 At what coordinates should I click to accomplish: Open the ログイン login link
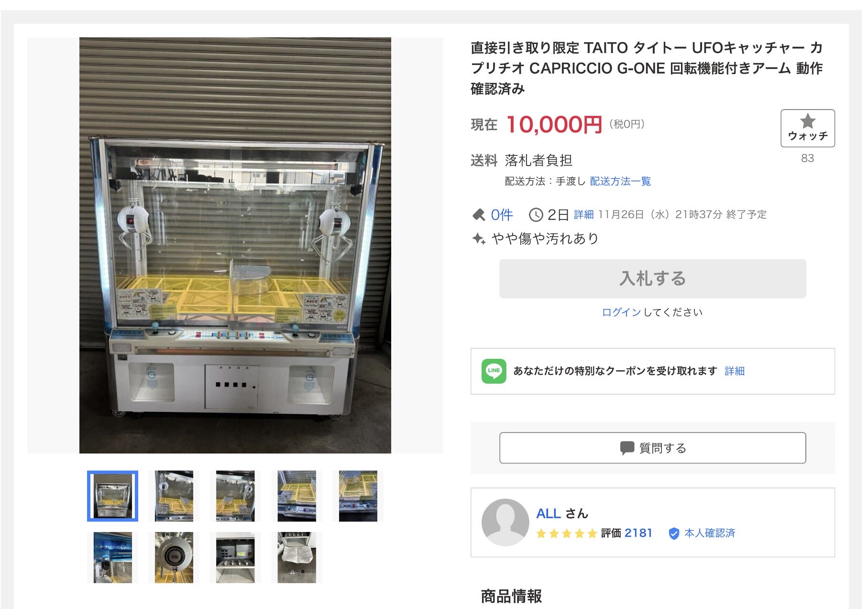[x=621, y=312]
